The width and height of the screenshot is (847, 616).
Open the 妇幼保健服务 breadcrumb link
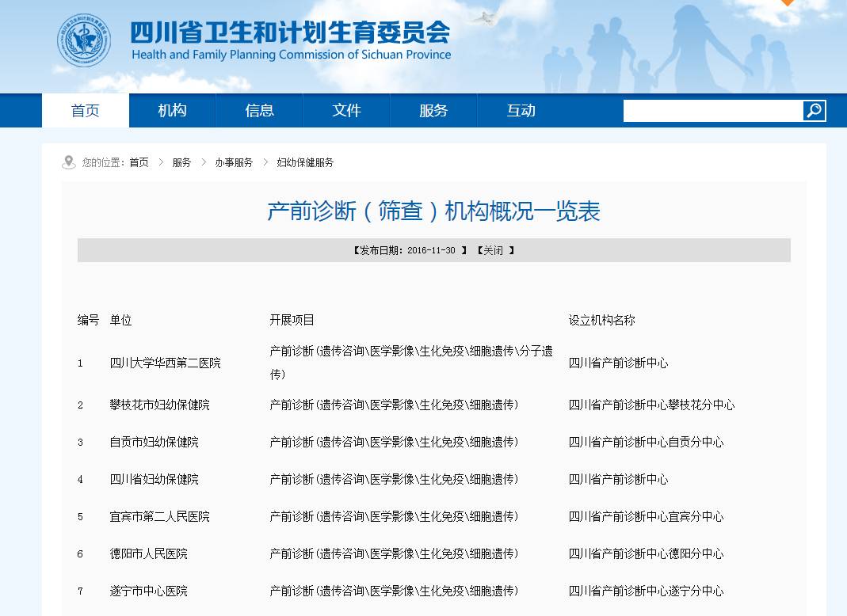click(x=305, y=162)
